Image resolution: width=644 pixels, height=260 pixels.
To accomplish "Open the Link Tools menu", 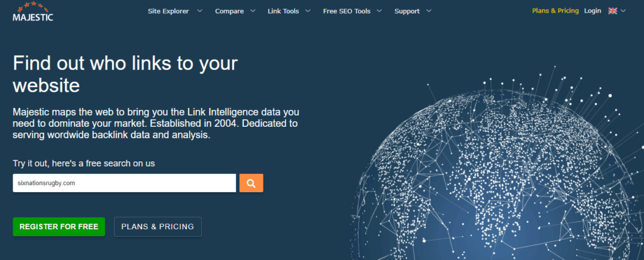I will tap(284, 11).
